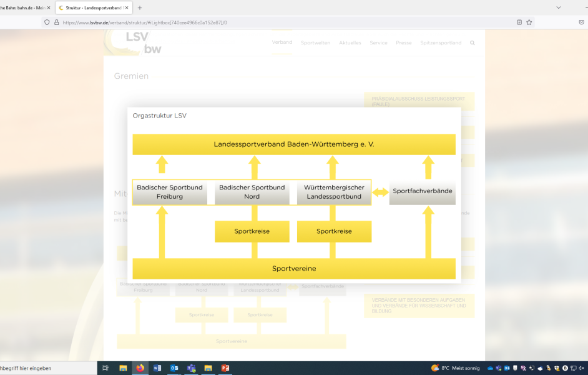Bookmark this page with the star icon
The image size is (588, 375).
click(x=529, y=22)
